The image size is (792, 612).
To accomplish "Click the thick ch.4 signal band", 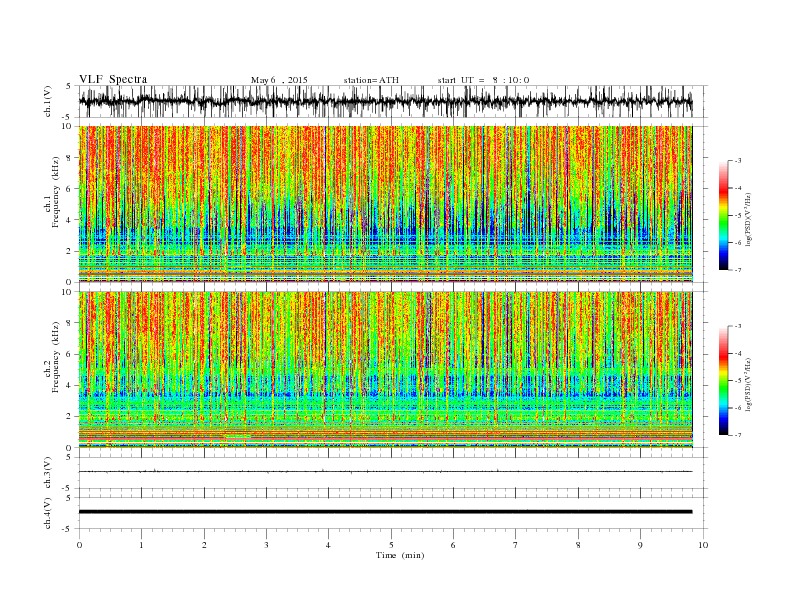I will [x=385, y=512].
